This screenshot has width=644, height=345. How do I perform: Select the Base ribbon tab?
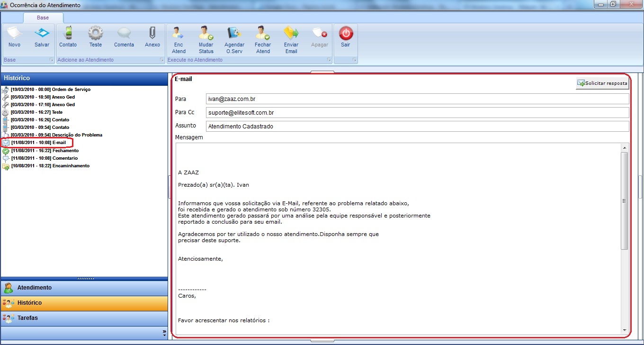tap(43, 18)
